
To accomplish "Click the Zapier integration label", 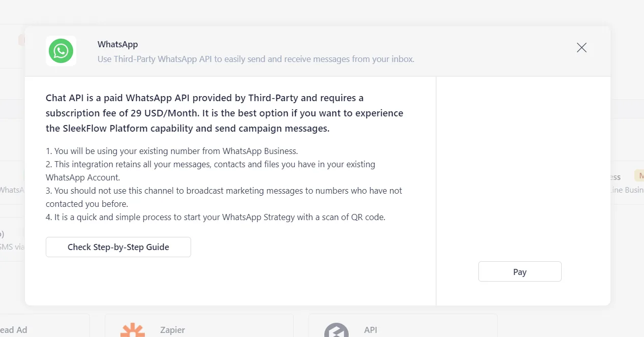I will pyautogui.click(x=172, y=330).
